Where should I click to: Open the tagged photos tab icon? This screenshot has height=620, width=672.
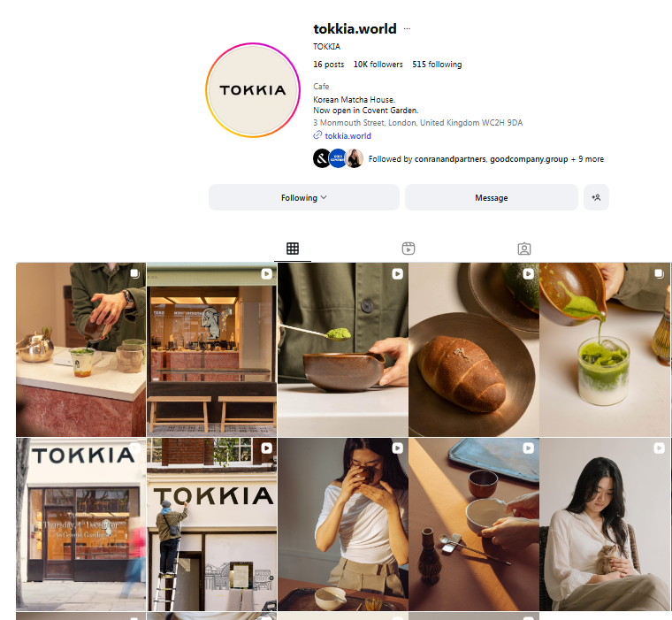[524, 249]
